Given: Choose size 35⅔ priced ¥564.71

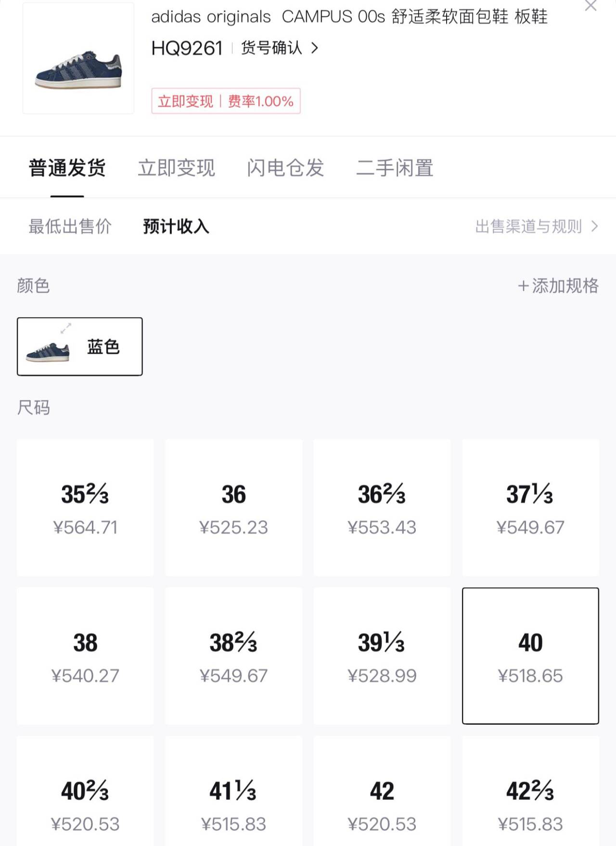Looking at the screenshot, I should point(85,508).
